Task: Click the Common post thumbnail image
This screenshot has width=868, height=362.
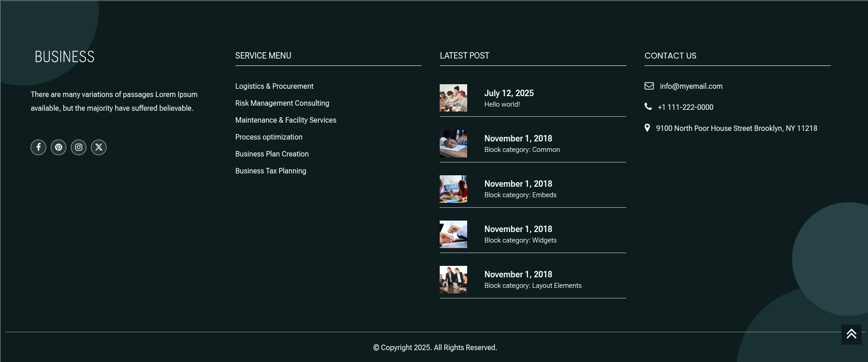Action: tap(453, 143)
